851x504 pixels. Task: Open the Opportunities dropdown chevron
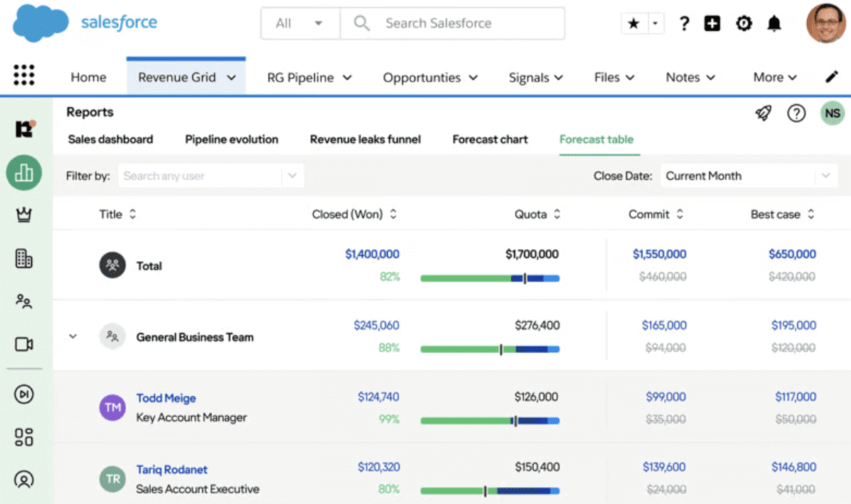473,77
